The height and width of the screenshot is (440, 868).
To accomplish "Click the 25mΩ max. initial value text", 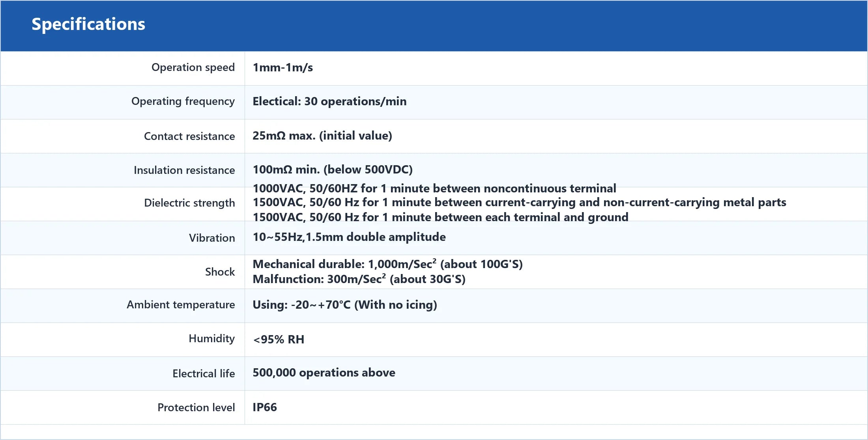I will (x=322, y=136).
